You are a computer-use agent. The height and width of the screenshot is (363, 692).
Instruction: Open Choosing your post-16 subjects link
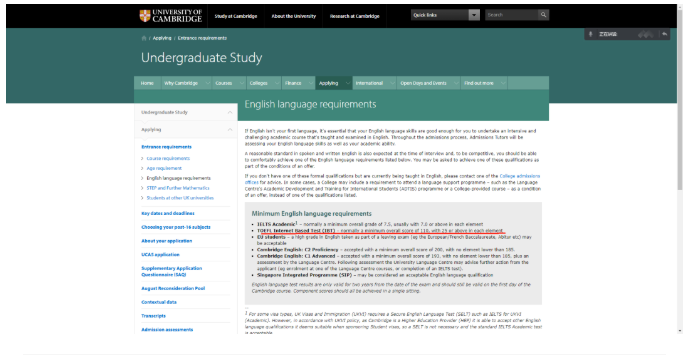point(176,227)
